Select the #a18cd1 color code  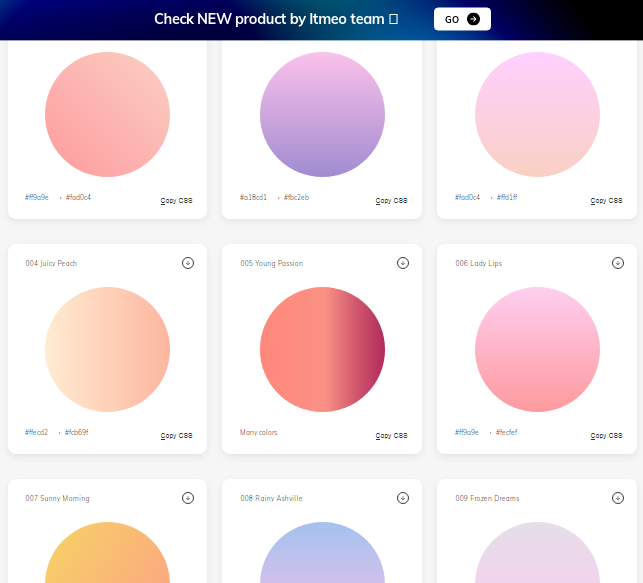point(253,198)
